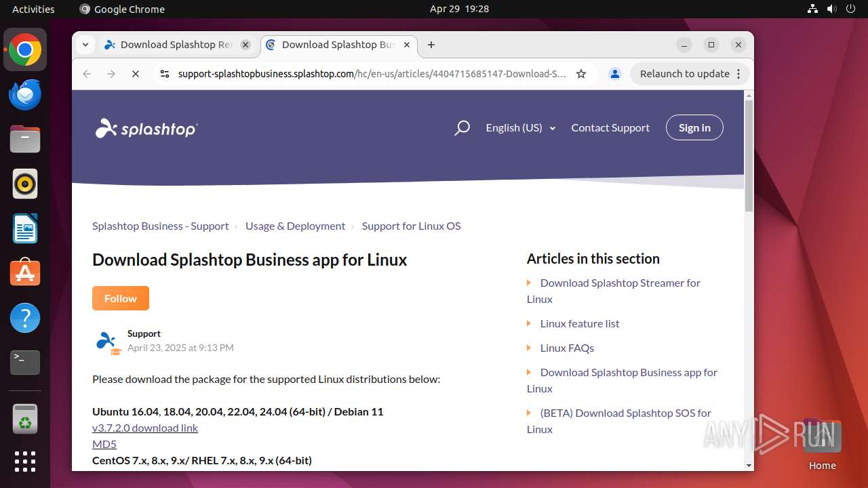This screenshot has width=868, height=488.
Task: Launch LibreOffice Writer from the dock
Action: point(25,228)
